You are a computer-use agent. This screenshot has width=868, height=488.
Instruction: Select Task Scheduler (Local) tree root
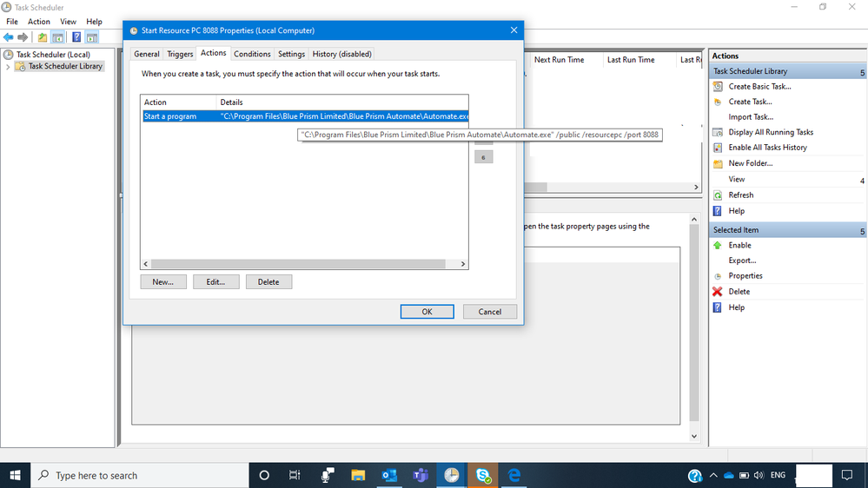pyautogui.click(x=53, y=54)
